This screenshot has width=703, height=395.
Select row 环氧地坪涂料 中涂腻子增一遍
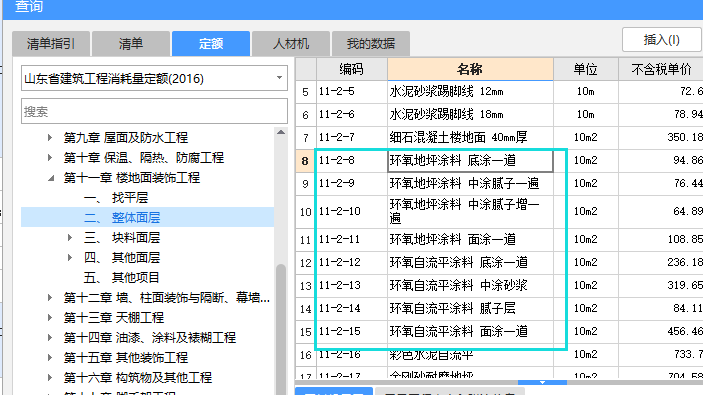499,212
